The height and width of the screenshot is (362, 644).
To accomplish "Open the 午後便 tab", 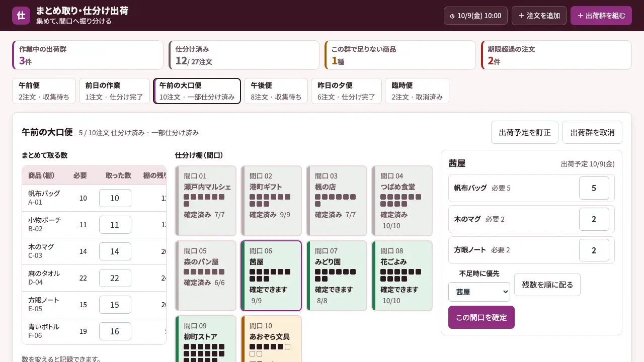I will [276, 91].
